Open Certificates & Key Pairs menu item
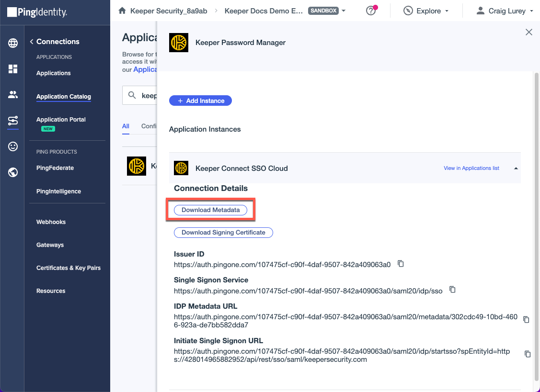This screenshot has height=392, width=540. tap(69, 268)
